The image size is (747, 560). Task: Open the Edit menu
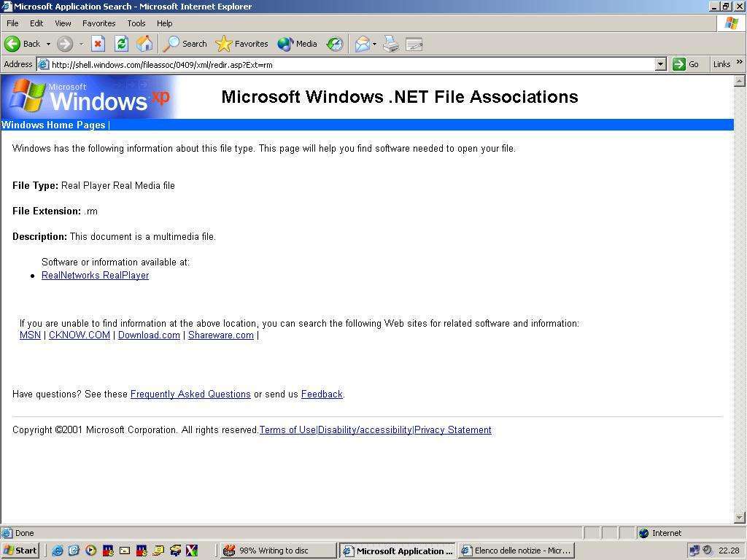click(x=36, y=23)
